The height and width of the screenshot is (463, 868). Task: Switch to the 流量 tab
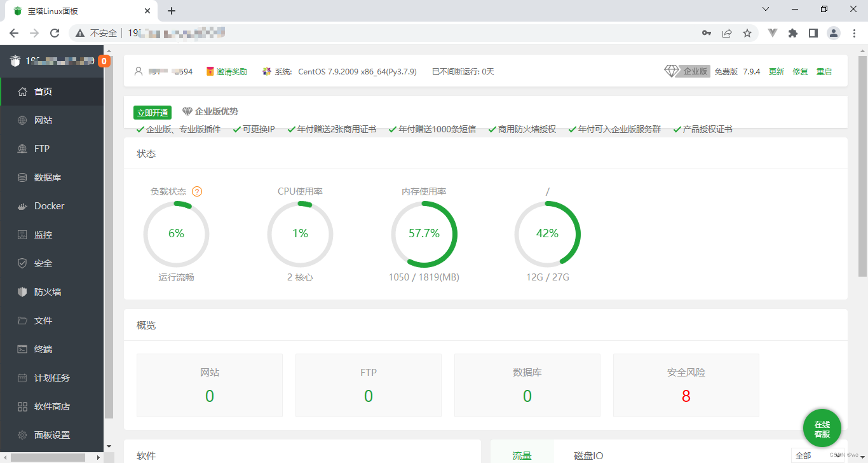pyautogui.click(x=522, y=455)
